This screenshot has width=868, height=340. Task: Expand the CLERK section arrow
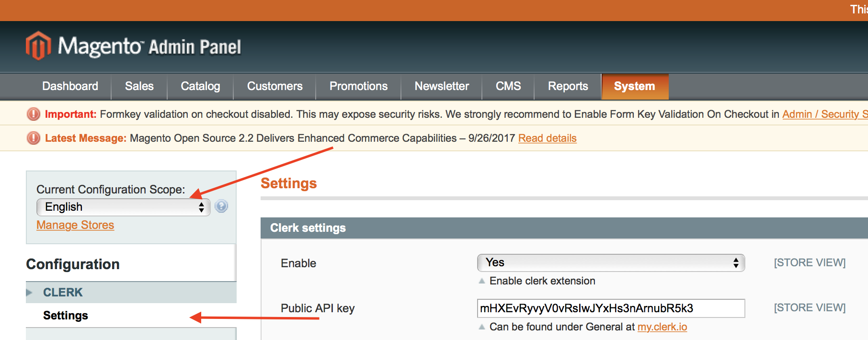29,293
